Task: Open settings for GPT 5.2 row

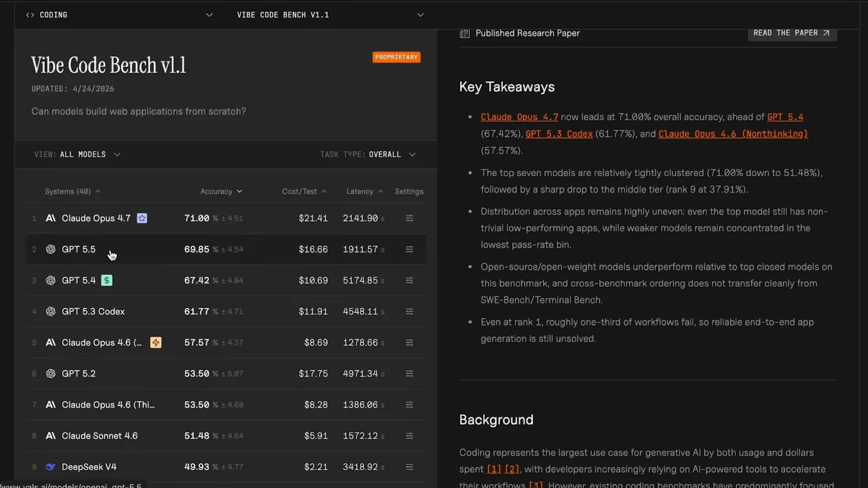Action: tap(410, 374)
